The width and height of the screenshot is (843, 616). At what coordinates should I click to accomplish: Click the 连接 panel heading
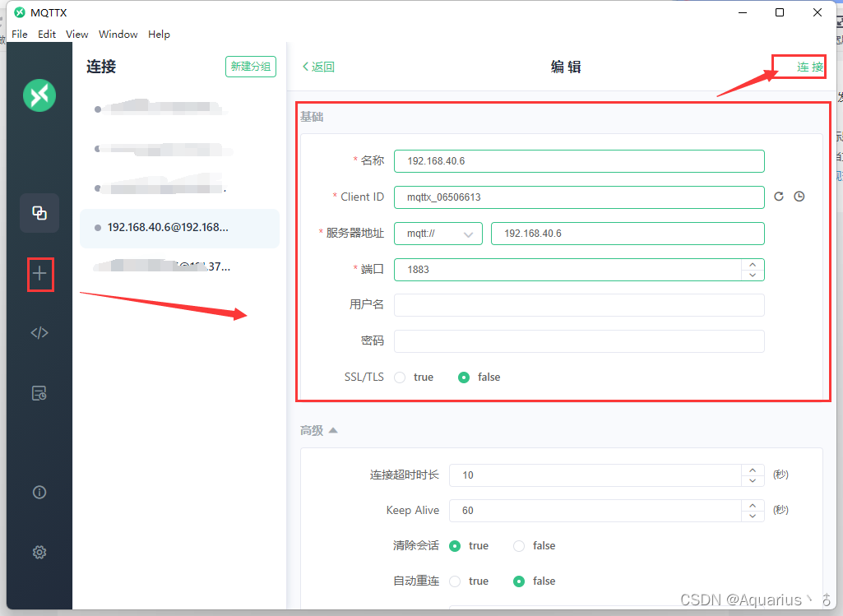101,67
